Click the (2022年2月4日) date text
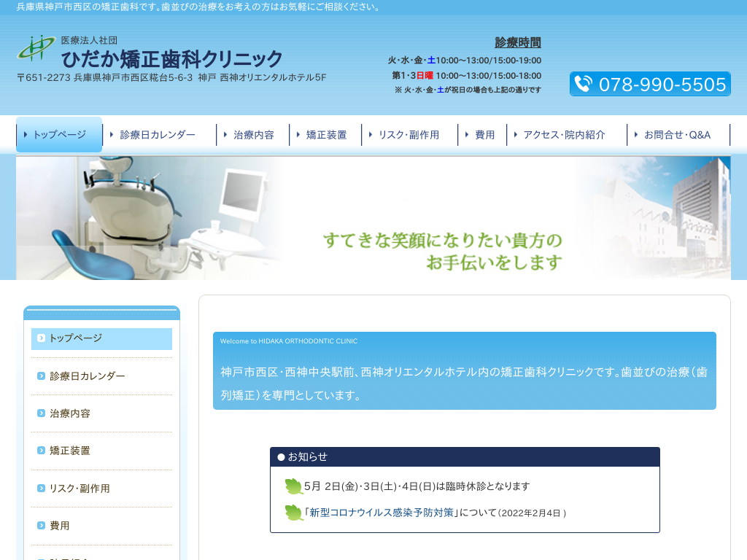 click(532, 513)
